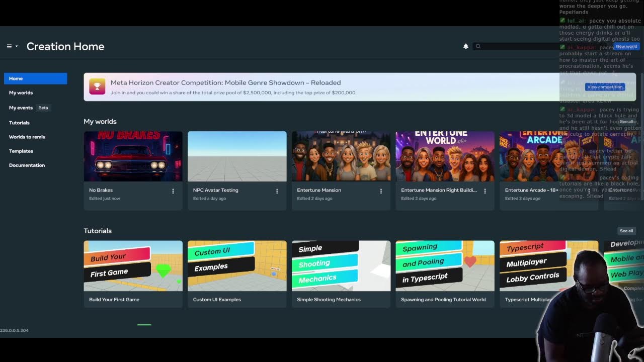This screenshot has height=362, width=644.
Task: Open options menu for Entertune Mansion
Action: (x=381, y=191)
